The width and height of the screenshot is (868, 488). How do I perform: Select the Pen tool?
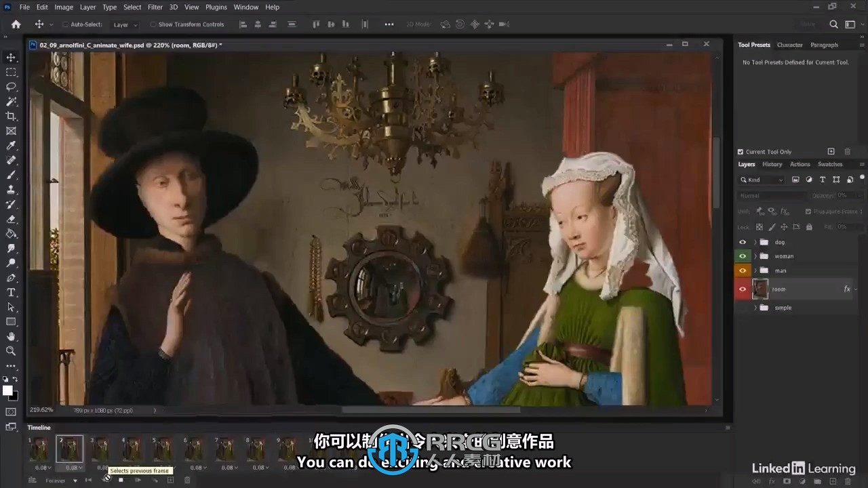point(11,278)
